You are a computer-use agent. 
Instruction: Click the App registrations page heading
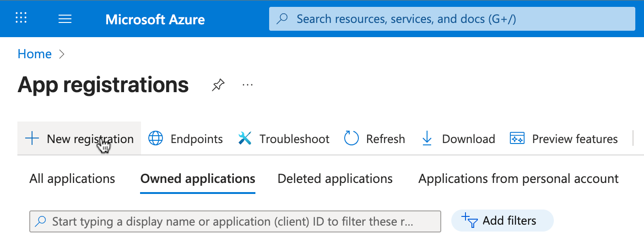point(103,85)
